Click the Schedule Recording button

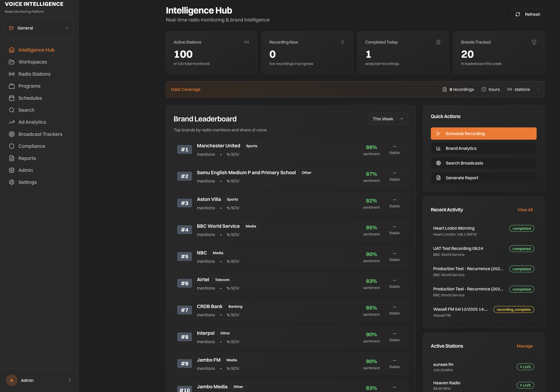tap(483, 133)
